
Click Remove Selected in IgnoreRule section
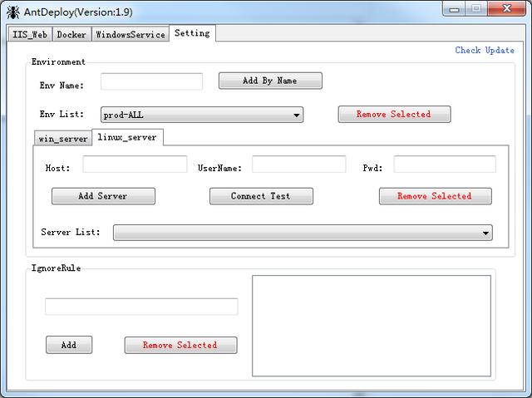(x=181, y=346)
